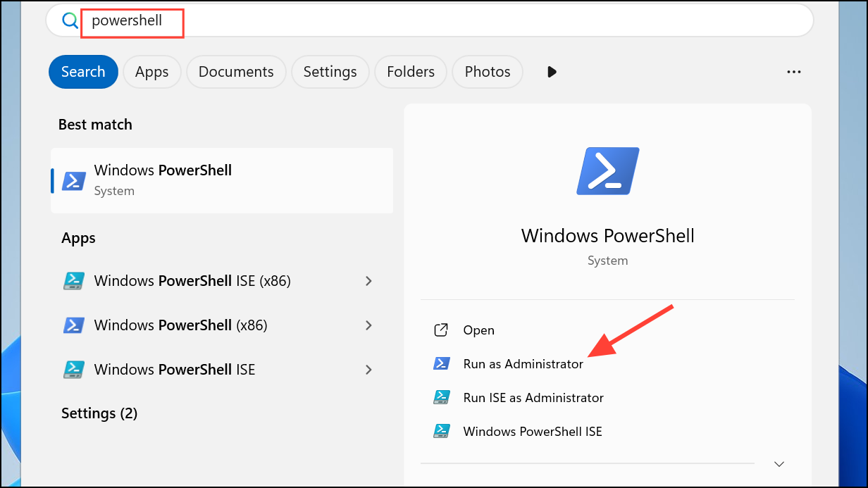Click the large PowerShell logo in the preview pane
868x488 pixels.
[x=607, y=171]
